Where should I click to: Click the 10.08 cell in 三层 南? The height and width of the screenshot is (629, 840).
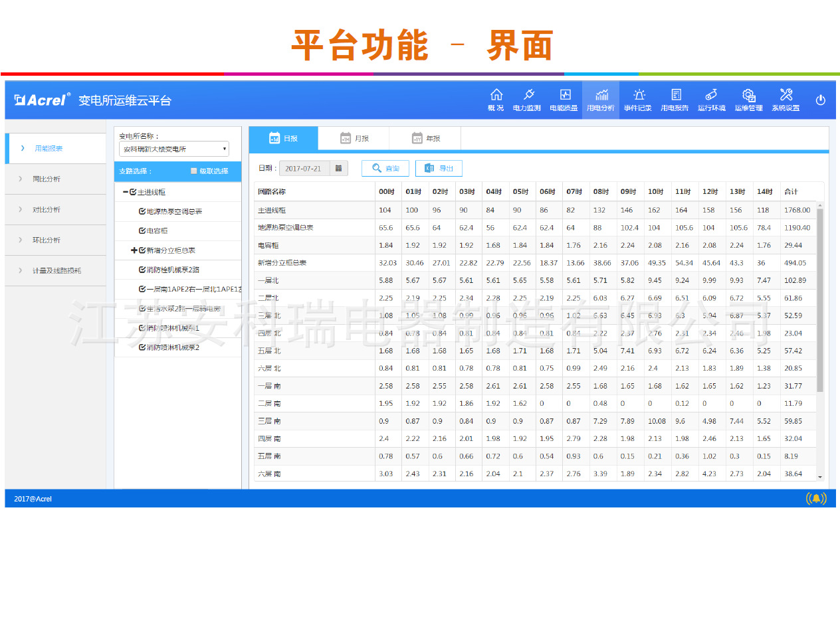(x=657, y=421)
